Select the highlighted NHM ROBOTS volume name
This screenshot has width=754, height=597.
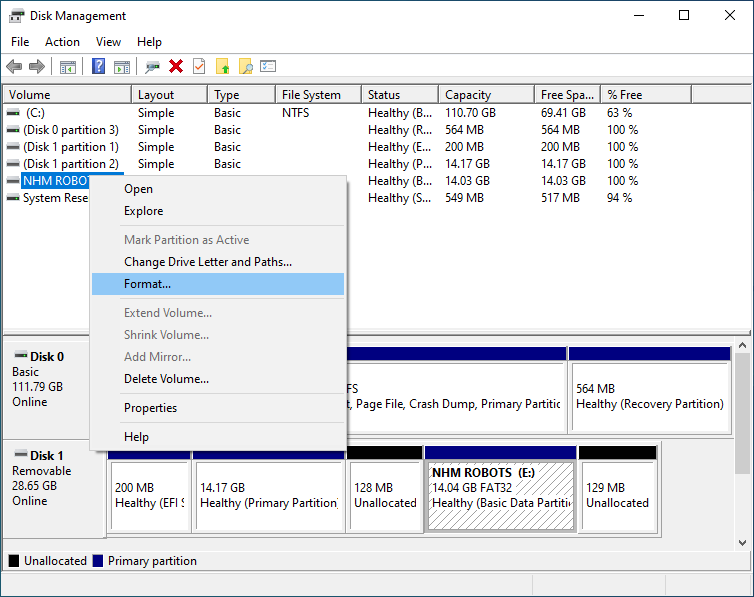click(x=56, y=181)
